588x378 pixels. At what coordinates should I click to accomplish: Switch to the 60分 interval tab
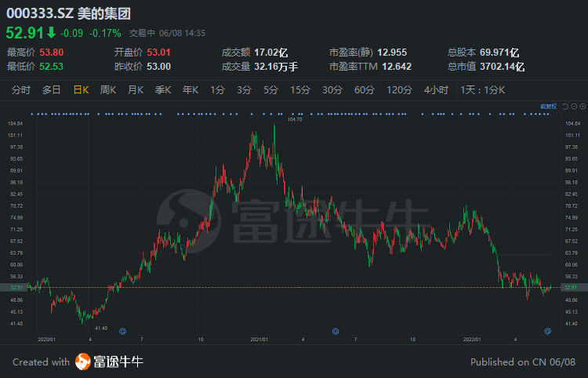(x=365, y=90)
